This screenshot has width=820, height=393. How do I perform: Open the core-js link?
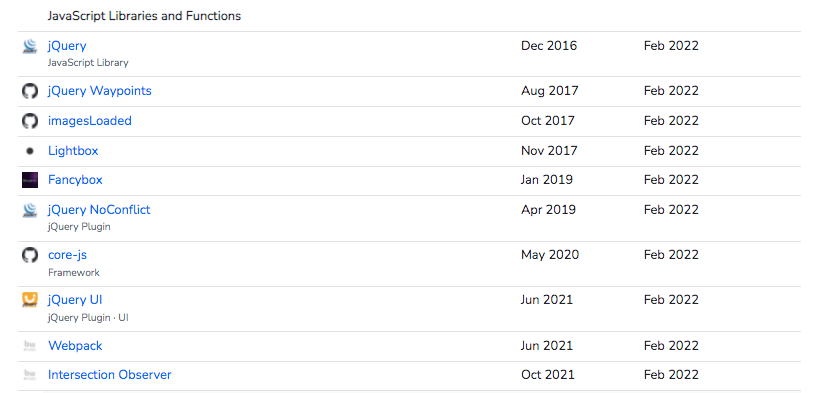click(67, 255)
